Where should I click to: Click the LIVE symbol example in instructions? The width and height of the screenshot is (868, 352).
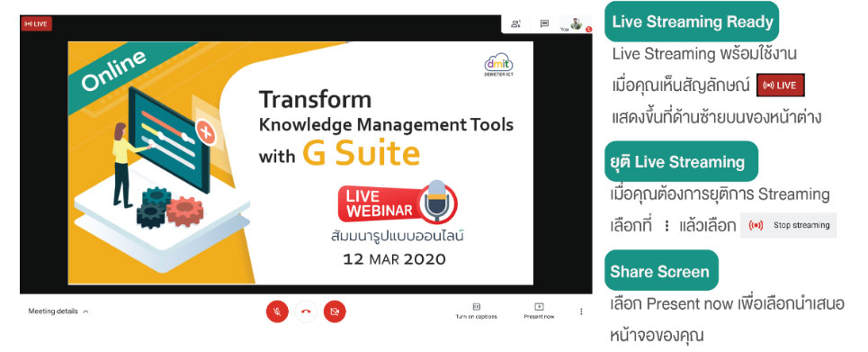click(x=780, y=86)
